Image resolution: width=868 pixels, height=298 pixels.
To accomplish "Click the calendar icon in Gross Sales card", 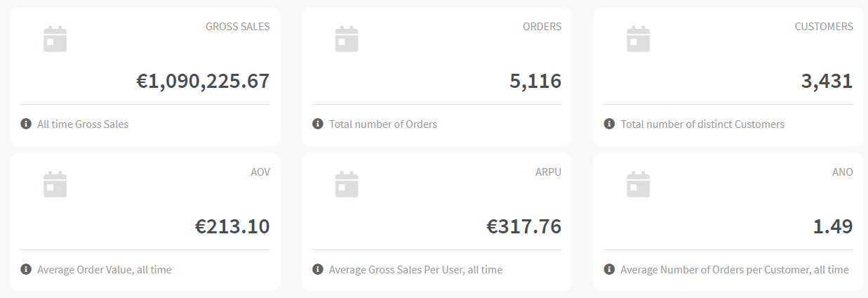I will (x=55, y=39).
